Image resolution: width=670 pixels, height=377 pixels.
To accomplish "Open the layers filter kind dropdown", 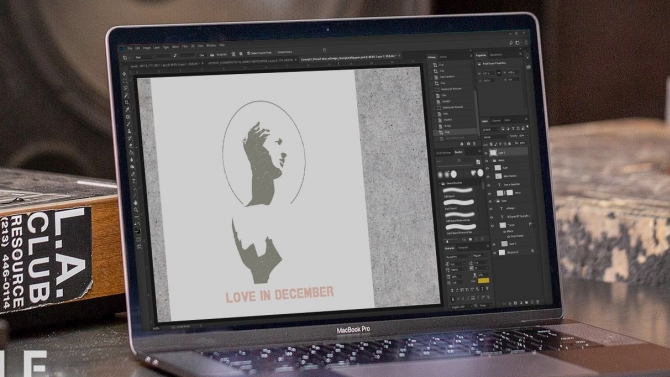I will [x=491, y=130].
